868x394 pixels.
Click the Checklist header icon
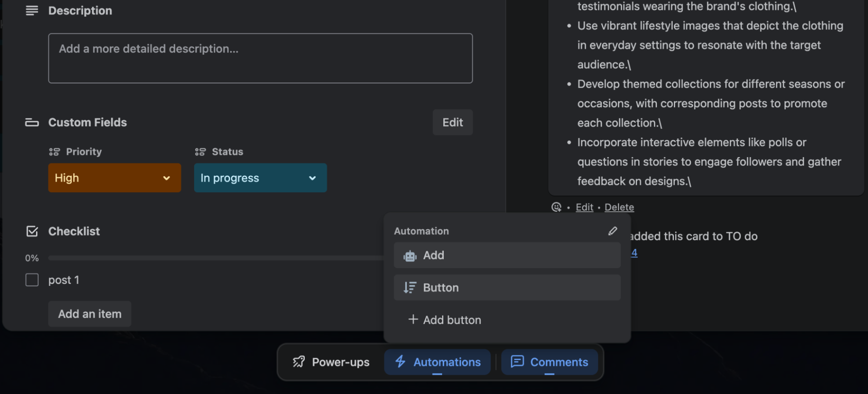pos(32,231)
